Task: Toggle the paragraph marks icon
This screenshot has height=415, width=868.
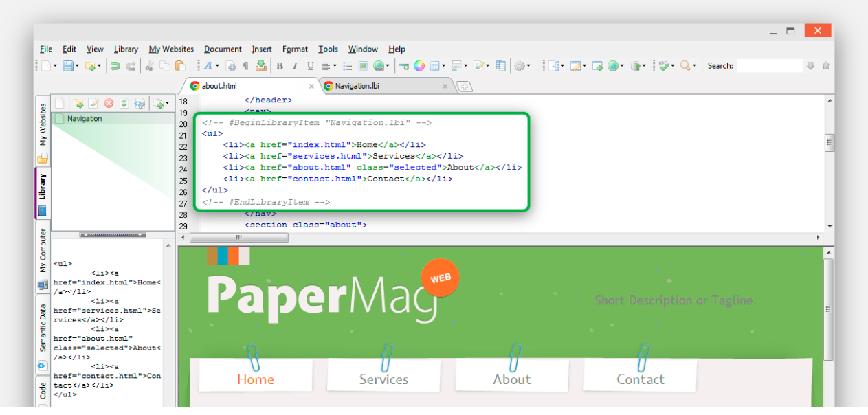Action: point(246,66)
